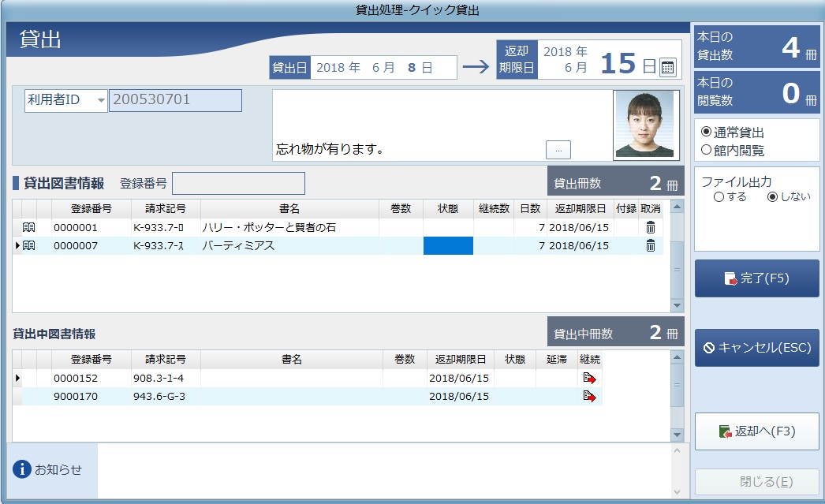825x504 pixels.
Task: Click the 返却へ(F3) button
Action: (756, 431)
